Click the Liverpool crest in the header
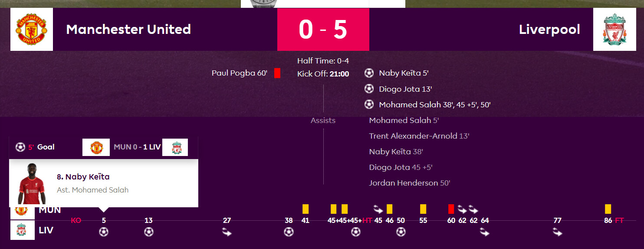The image size is (644, 249). [x=614, y=30]
